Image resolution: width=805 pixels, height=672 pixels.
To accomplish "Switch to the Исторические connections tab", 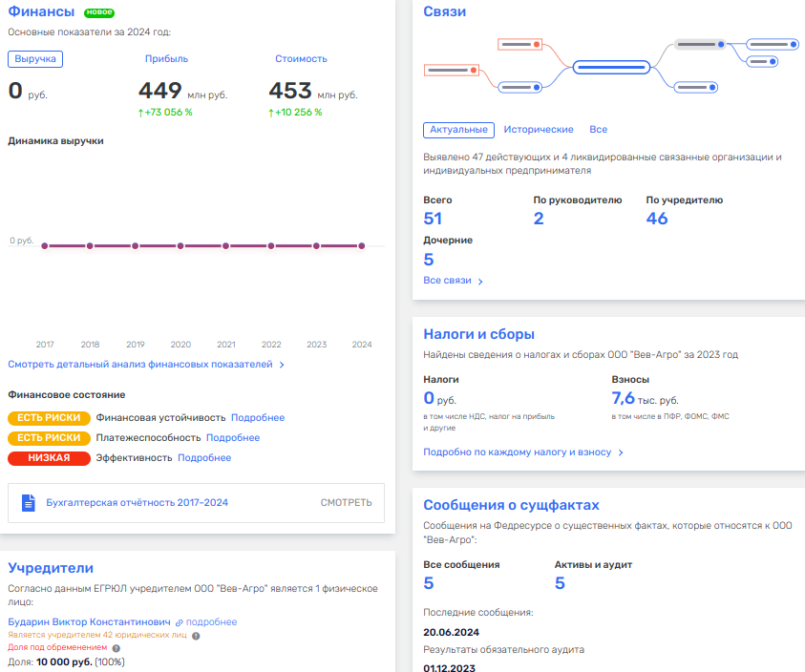I will coord(538,130).
